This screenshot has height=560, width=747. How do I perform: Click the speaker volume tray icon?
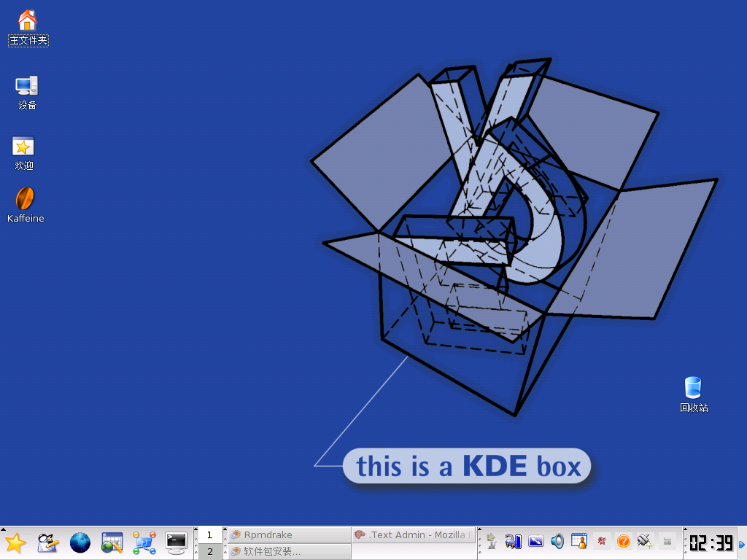(x=557, y=541)
